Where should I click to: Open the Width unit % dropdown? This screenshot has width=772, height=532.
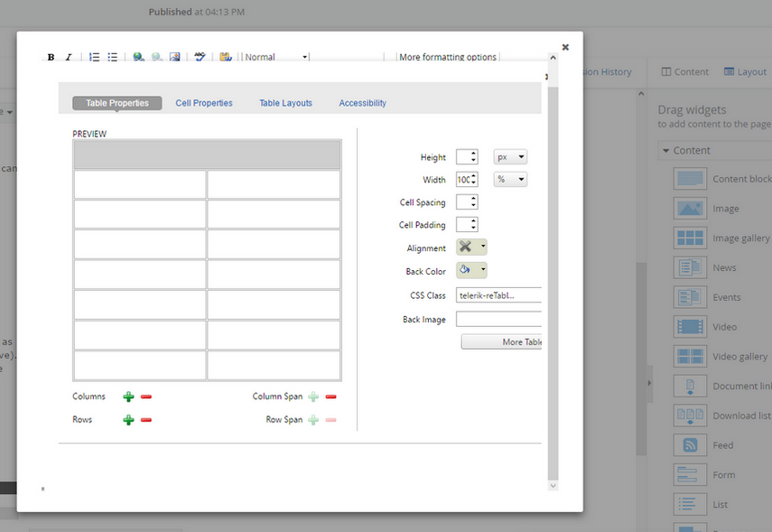point(510,180)
